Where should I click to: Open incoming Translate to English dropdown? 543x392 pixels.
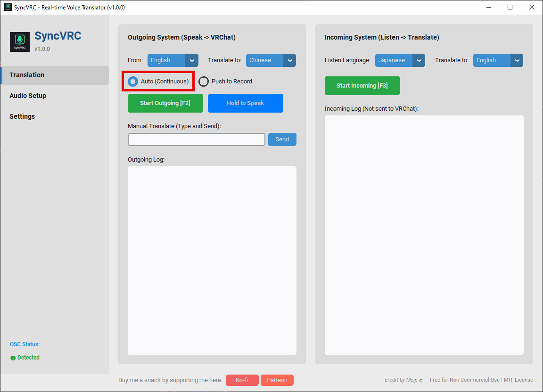[498, 60]
